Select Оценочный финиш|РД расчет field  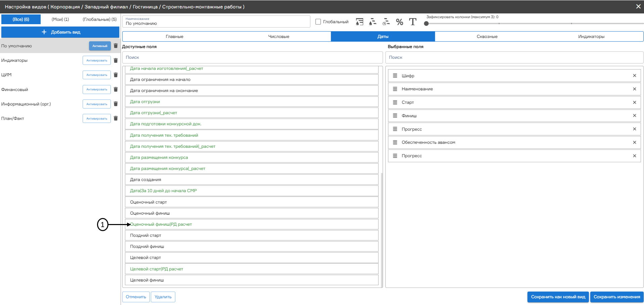click(x=252, y=224)
